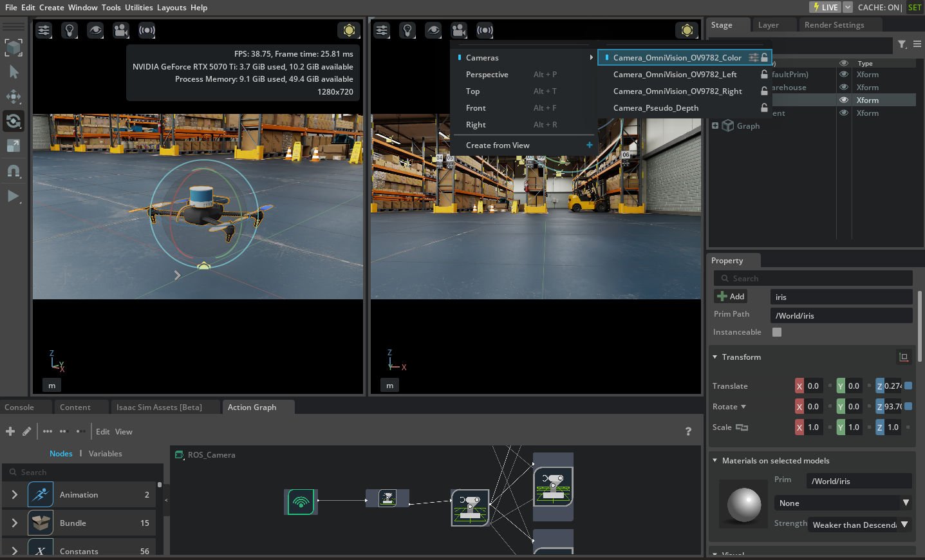The image size is (925, 560).
Task: Click the Add button in Property panel
Action: (731, 297)
